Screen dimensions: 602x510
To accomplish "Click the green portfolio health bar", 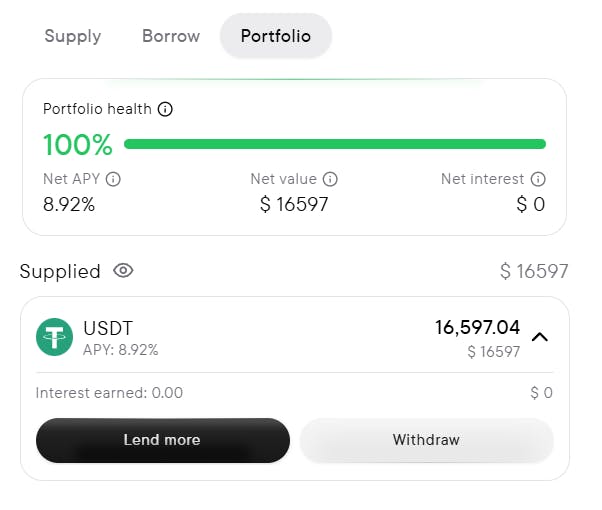I will pyautogui.click(x=335, y=144).
